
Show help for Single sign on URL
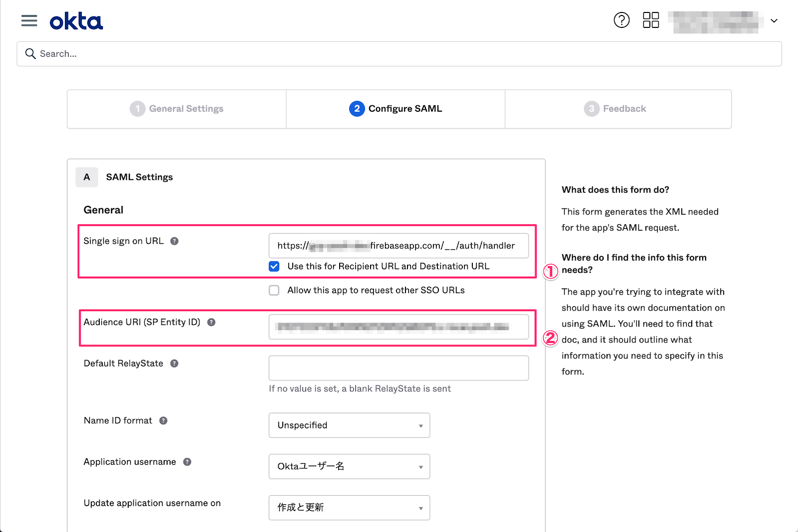click(175, 241)
